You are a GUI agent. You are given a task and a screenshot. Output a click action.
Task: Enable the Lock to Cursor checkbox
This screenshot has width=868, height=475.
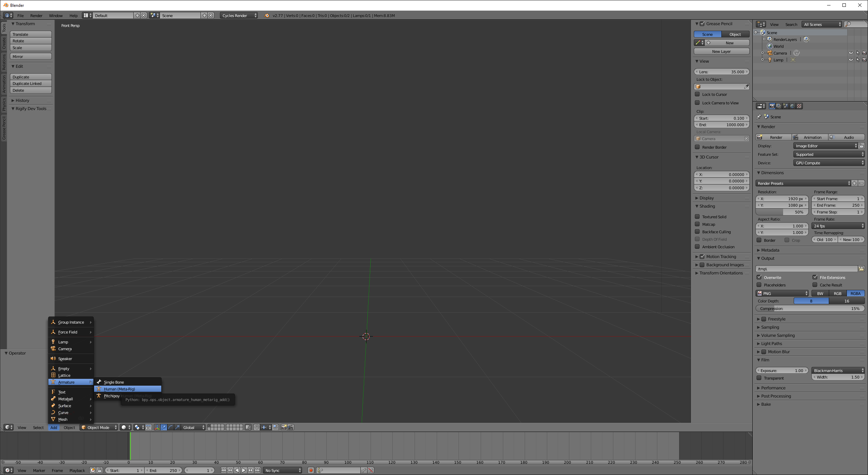click(x=698, y=94)
